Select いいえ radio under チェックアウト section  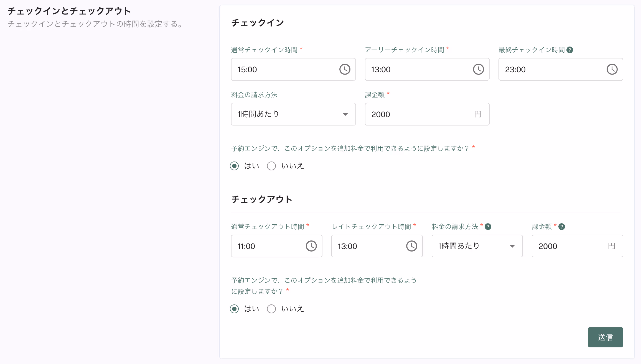(x=271, y=309)
